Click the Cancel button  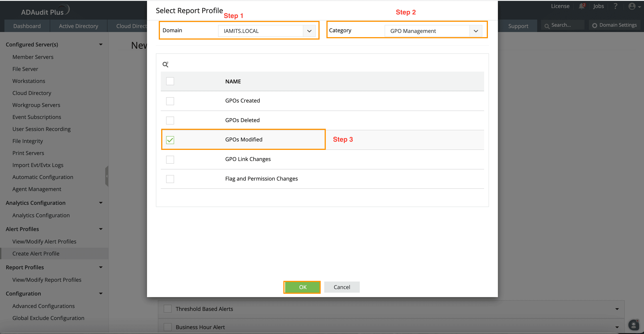click(342, 287)
